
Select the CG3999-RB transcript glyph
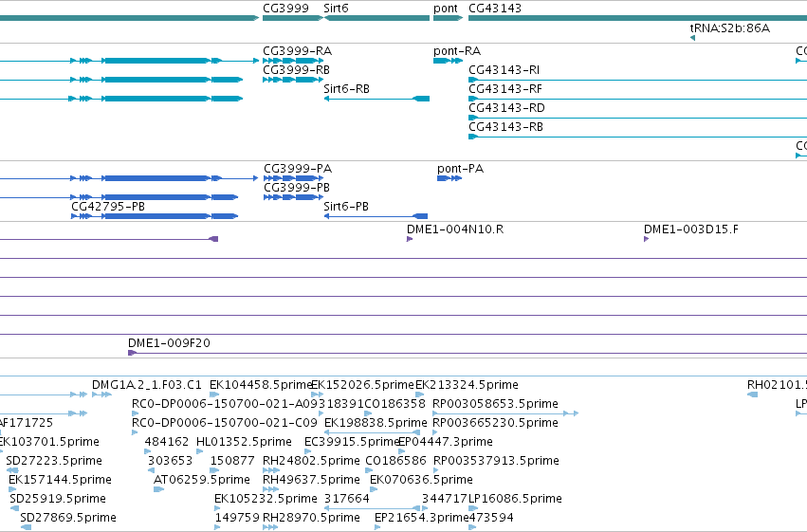293,80
